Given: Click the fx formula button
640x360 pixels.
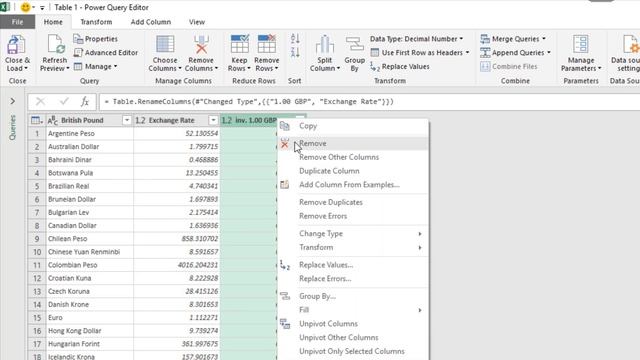Looking at the screenshot, I should [x=84, y=102].
